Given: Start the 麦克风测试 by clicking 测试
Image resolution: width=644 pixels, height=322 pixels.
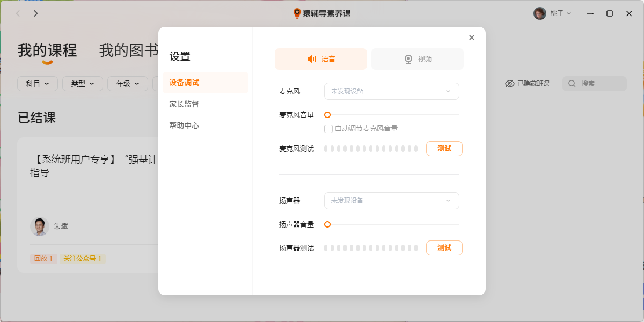Looking at the screenshot, I should (444, 149).
